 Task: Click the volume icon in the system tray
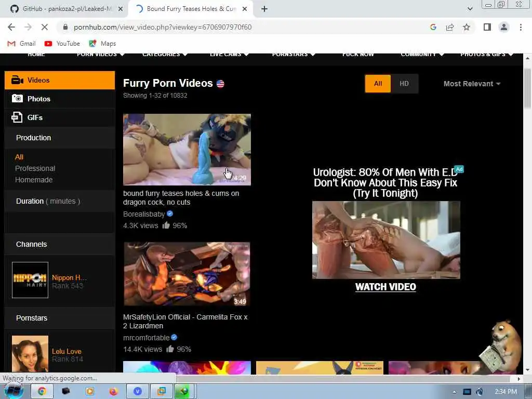(x=479, y=392)
